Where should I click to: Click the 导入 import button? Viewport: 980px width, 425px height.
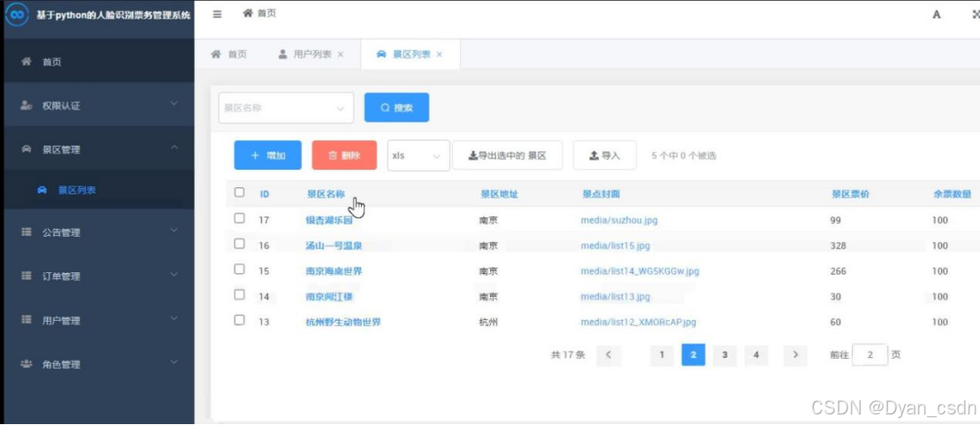pos(605,156)
